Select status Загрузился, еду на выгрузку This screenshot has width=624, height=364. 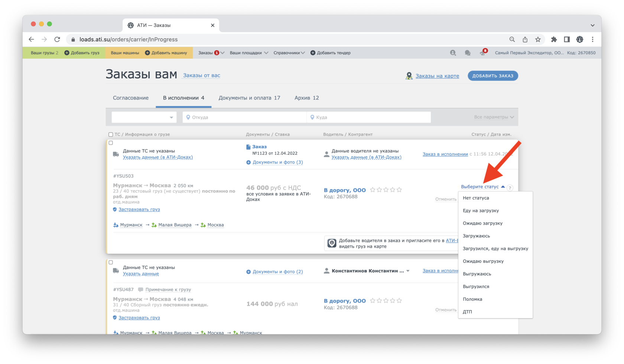(x=495, y=248)
